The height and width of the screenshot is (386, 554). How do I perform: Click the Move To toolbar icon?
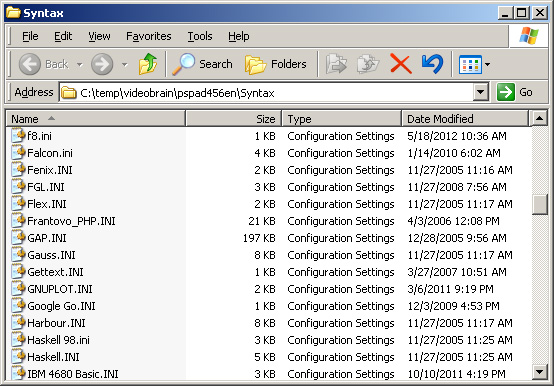pos(336,64)
